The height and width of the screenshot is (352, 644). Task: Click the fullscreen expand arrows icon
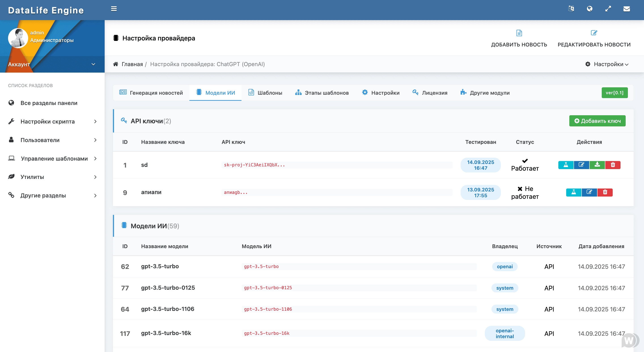608,9
